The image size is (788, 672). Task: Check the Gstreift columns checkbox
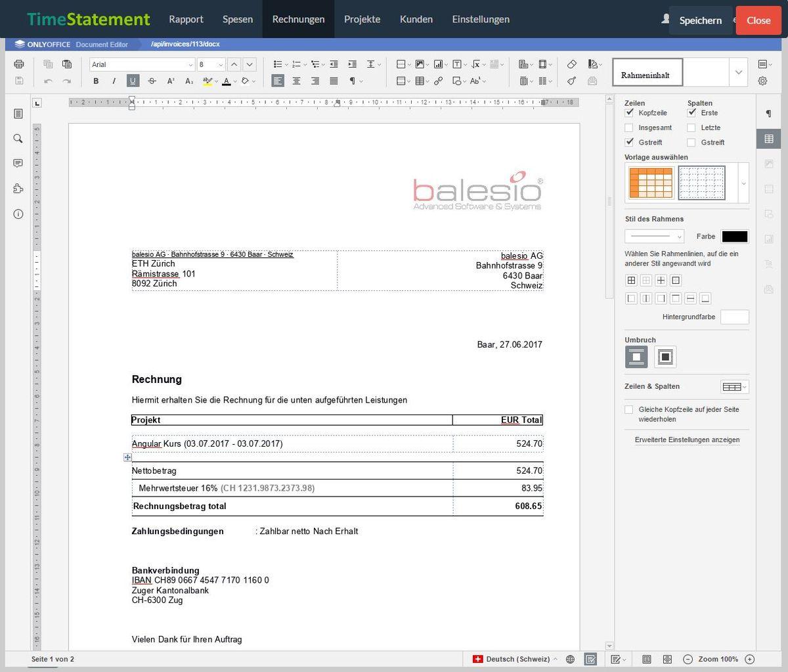click(x=691, y=142)
